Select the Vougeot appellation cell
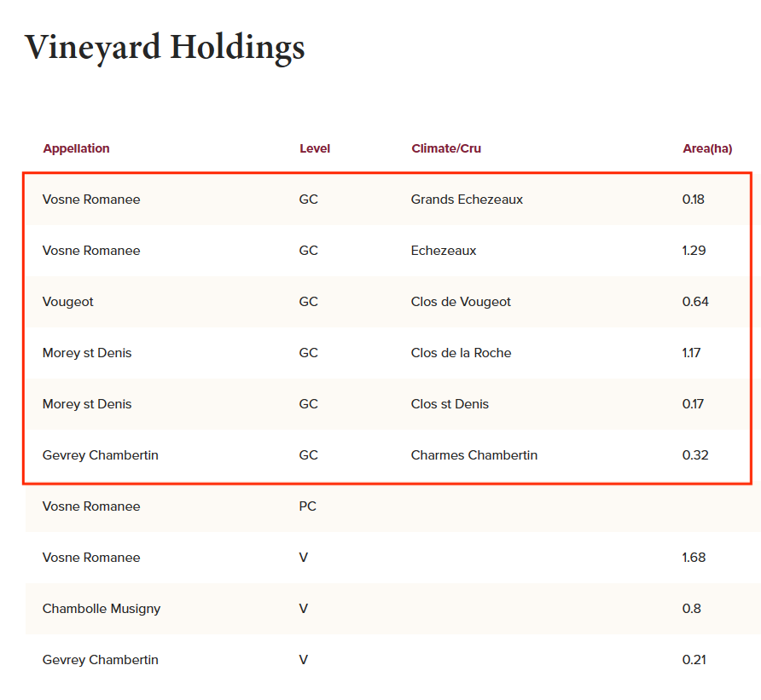Image resolution: width=761 pixels, height=700 pixels. click(68, 302)
